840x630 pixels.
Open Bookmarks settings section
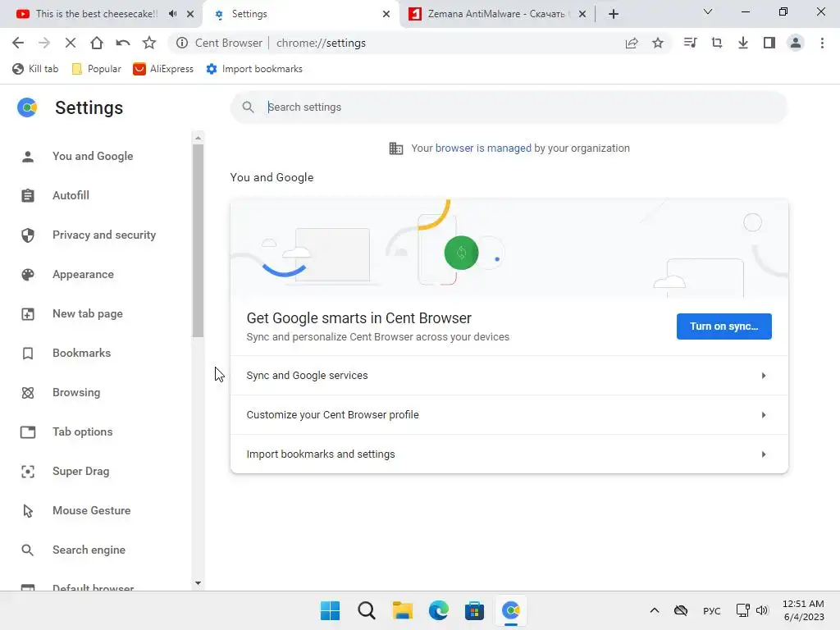(81, 353)
